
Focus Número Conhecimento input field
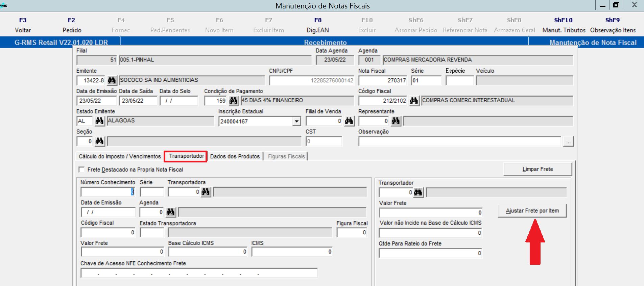[x=108, y=192]
